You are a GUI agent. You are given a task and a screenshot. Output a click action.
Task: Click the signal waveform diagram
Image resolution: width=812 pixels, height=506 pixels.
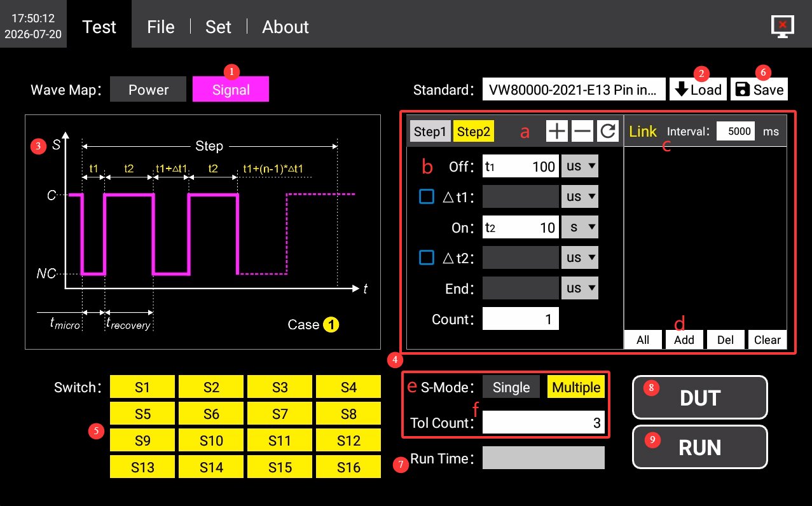point(204,232)
